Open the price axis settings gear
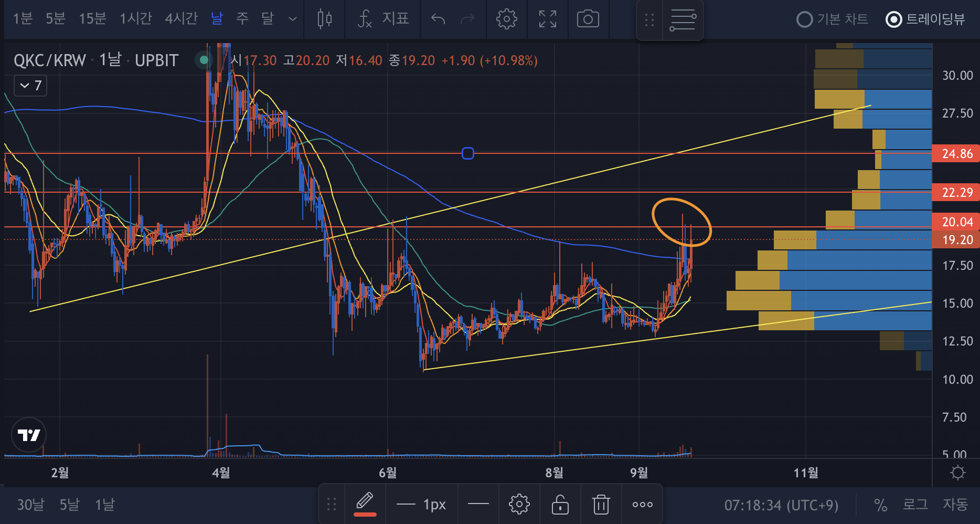 pyautogui.click(x=958, y=473)
